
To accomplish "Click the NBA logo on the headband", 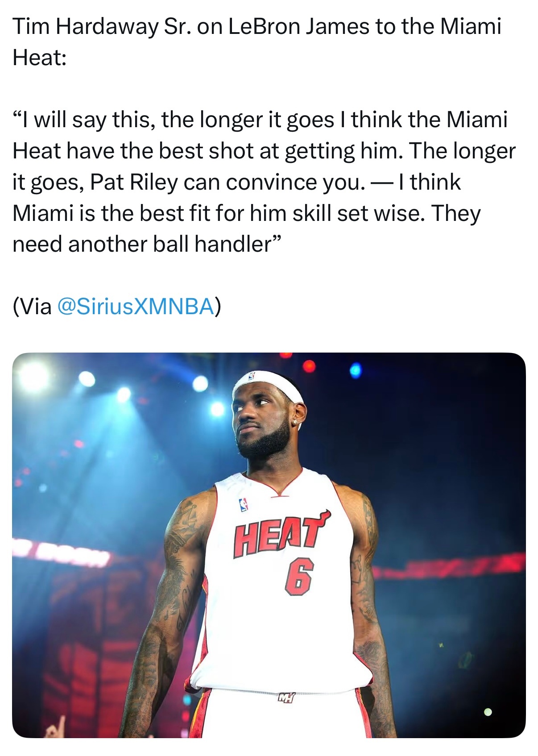I will [x=252, y=377].
